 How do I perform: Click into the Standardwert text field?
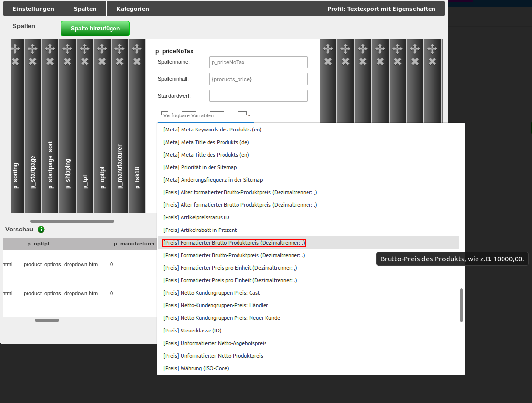coord(258,96)
